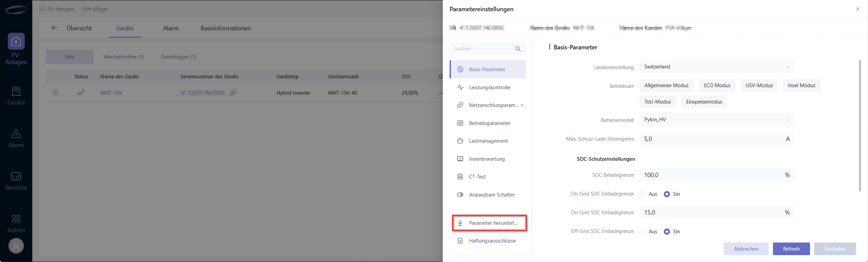
Task: Select Allgemeiner Modus operating mode
Action: 666,86
